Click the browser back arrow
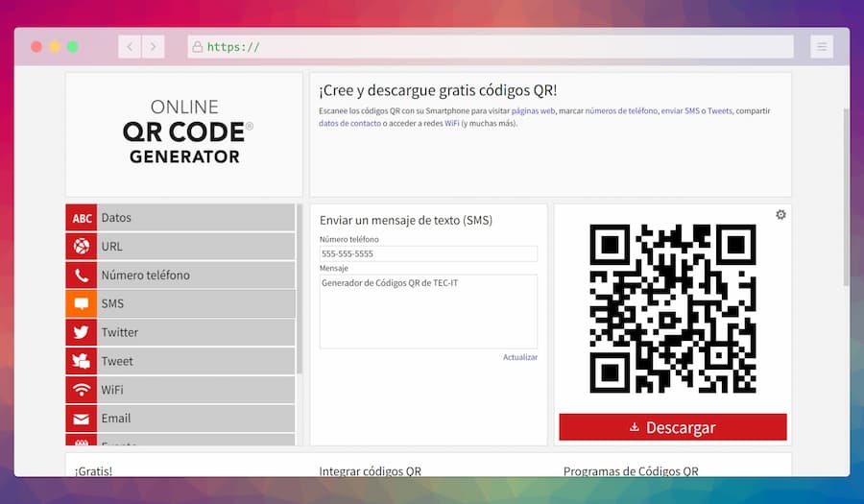This screenshot has width=864, height=504. coord(130,47)
